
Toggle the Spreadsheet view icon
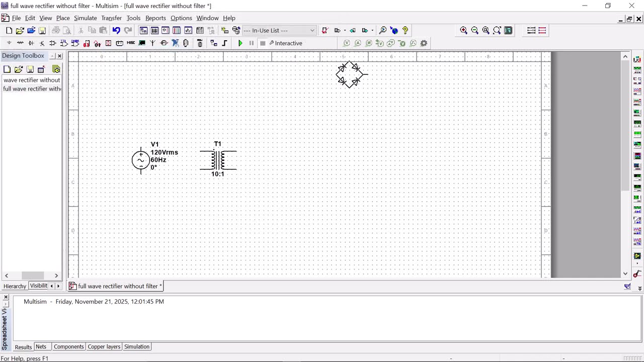tap(155, 31)
